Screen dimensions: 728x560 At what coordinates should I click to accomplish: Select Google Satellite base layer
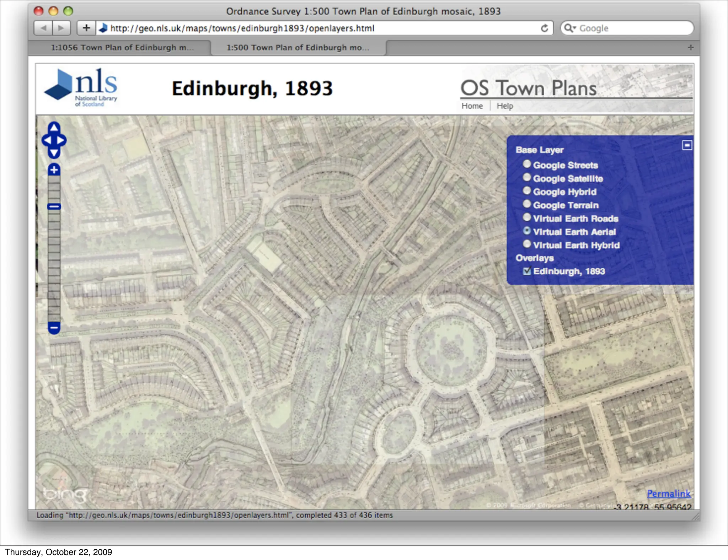pyautogui.click(x=527, y=178)
